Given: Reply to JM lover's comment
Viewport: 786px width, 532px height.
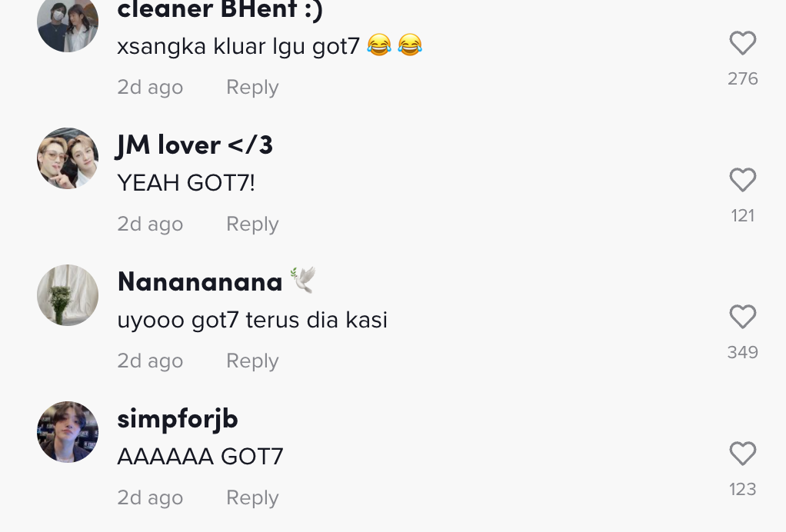Looking at the screenshot, I should coord(252,224).
